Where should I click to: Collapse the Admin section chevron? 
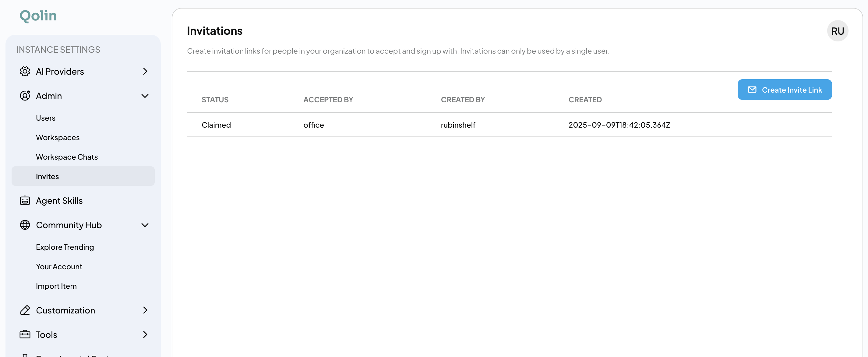pos(145,96)
